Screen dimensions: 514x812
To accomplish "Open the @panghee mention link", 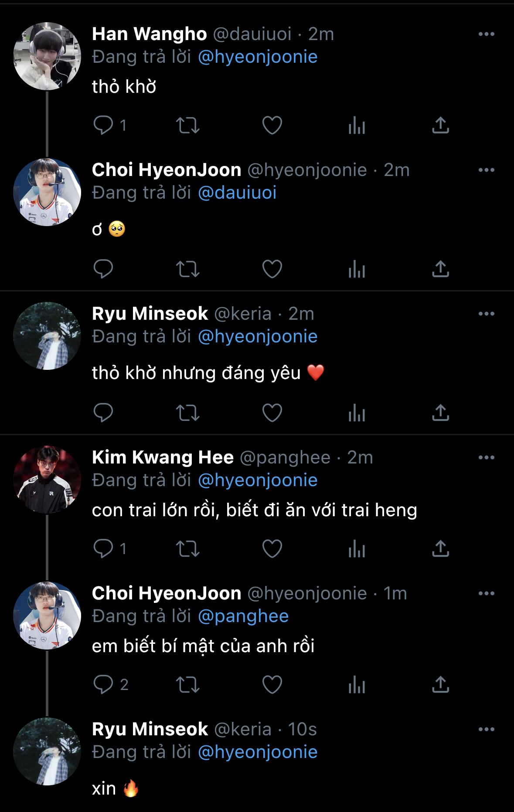I will 243,616.
